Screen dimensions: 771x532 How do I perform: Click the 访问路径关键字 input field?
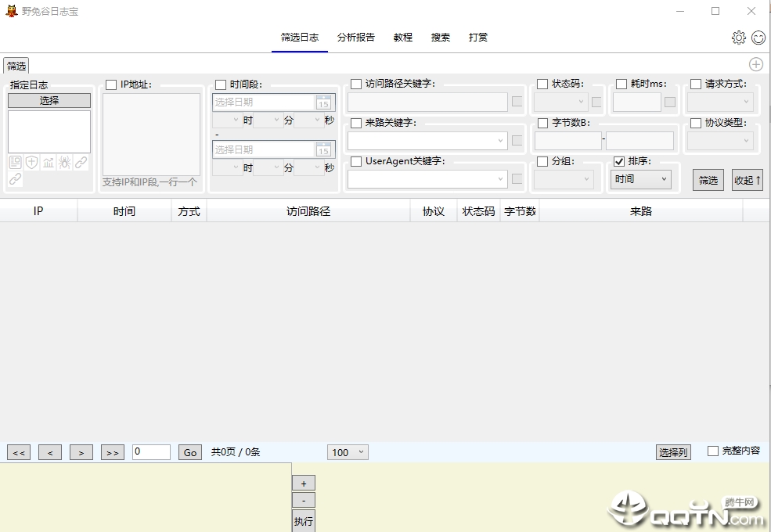coord(427,102)
